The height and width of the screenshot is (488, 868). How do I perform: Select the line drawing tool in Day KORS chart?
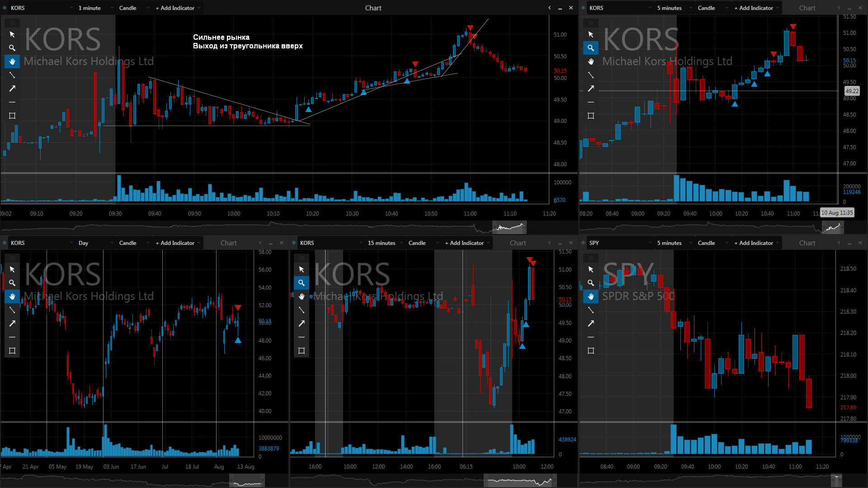pos(12,310)
